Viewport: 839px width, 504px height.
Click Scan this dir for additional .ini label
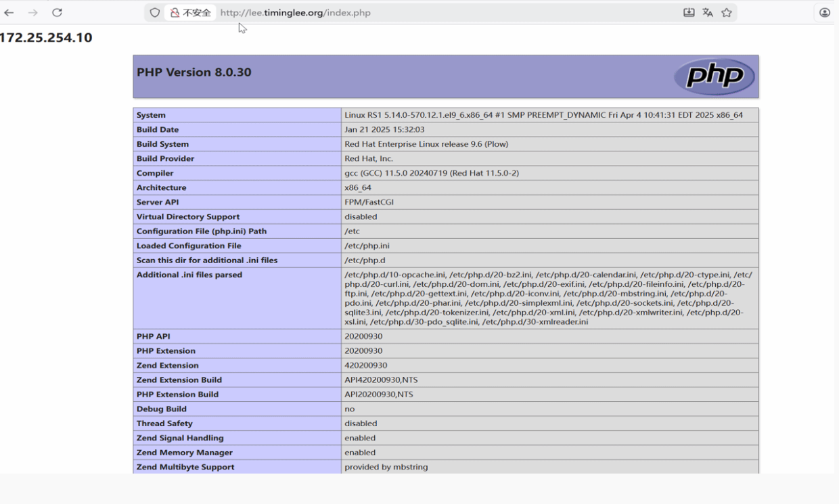coord(207,260)
